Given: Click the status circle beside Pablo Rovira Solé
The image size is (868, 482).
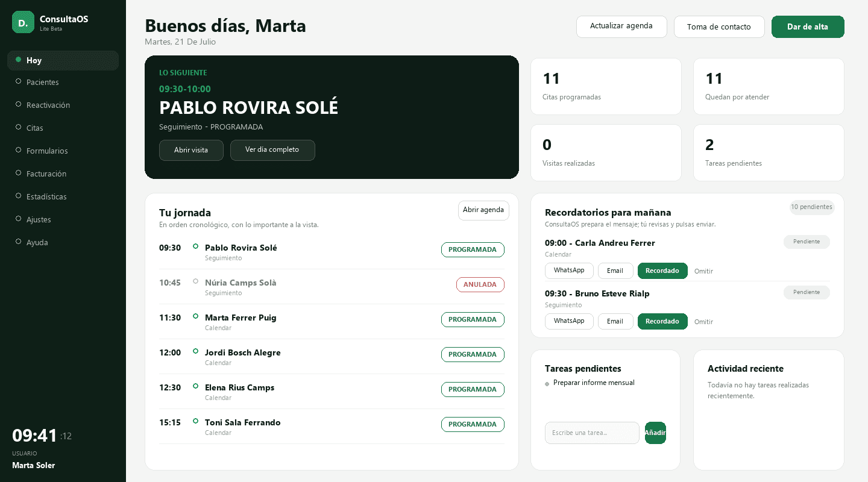Looking at the screenshot, I should coord(195,246).
